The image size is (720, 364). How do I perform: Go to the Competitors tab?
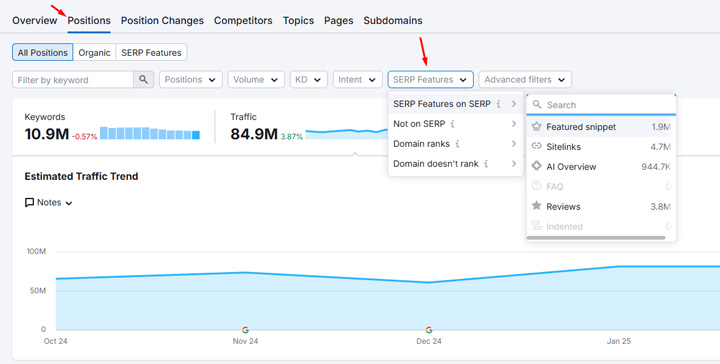243,21
